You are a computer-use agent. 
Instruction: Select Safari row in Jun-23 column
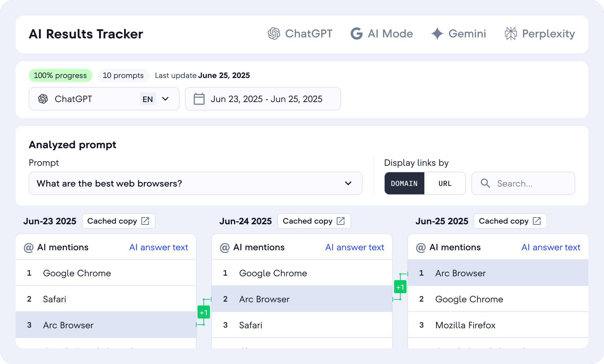coord(106,299)
